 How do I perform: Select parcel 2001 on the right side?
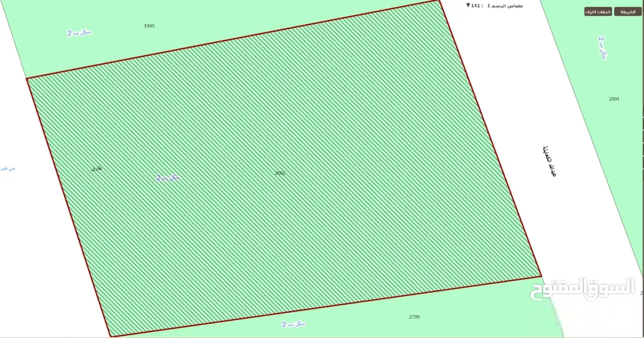[x=614, y=99]
